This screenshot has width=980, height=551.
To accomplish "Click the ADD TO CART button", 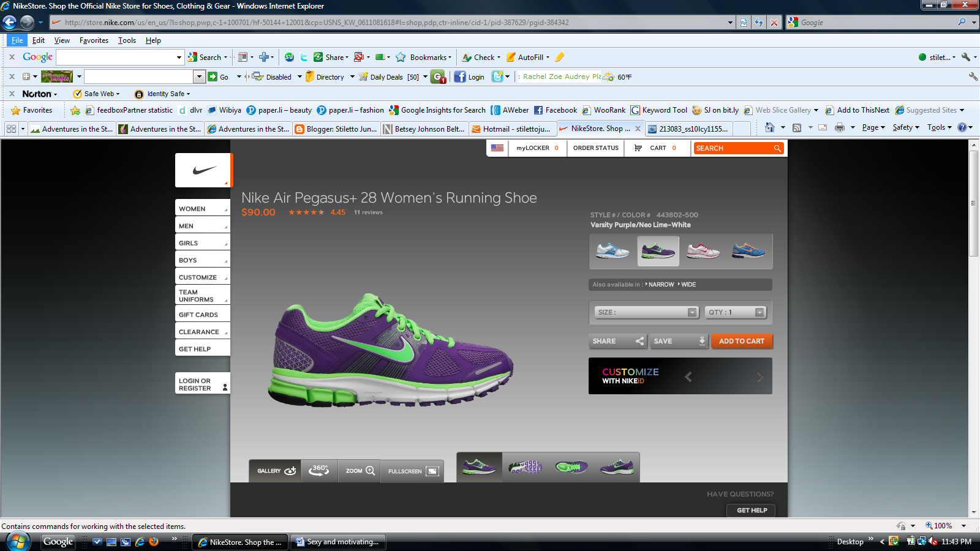I will pos(742,341).
